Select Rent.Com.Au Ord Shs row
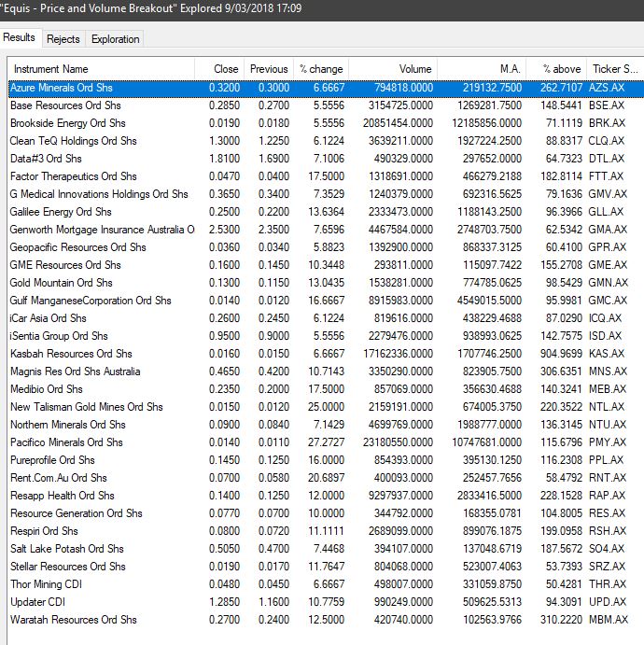Image resolution: width=644 pixels, height=645 pixels. [x=326, y=478]
